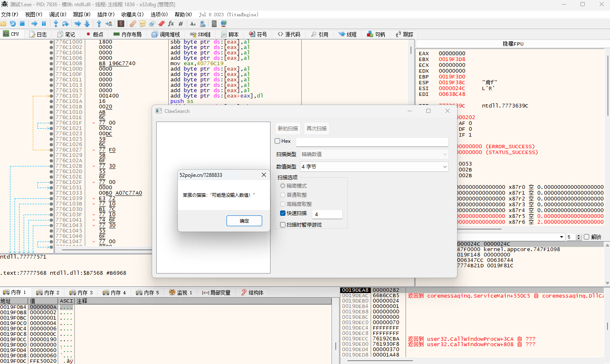Screen dimensions: 610x364
Task: Open the 调试 menu
Action: (58, 15)
